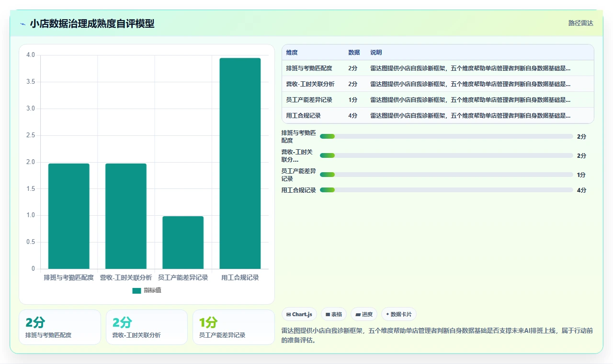Viewport: 613px width, 364px height.
Task: Toggle the 指标值 legend swatch
Action: 136,290
